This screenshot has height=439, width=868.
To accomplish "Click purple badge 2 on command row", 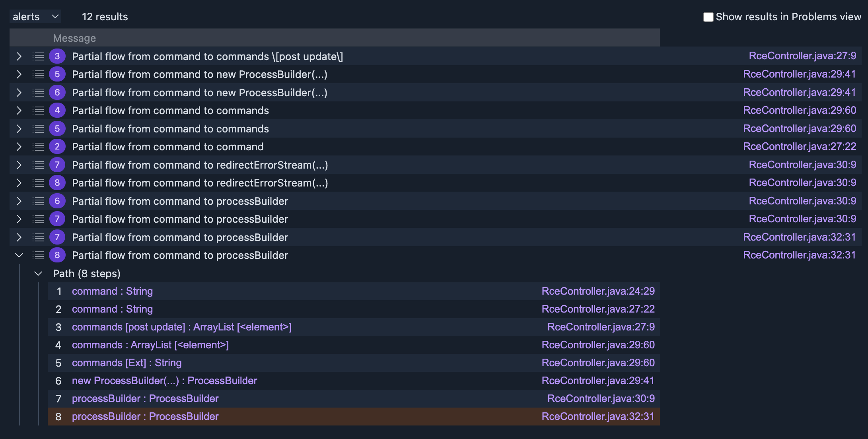I will (x=57, y=147).
